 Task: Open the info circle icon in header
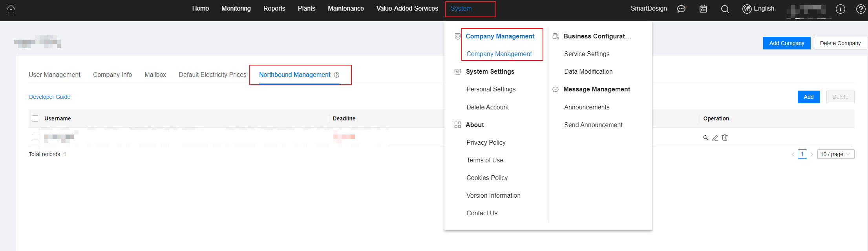point(840,9)
